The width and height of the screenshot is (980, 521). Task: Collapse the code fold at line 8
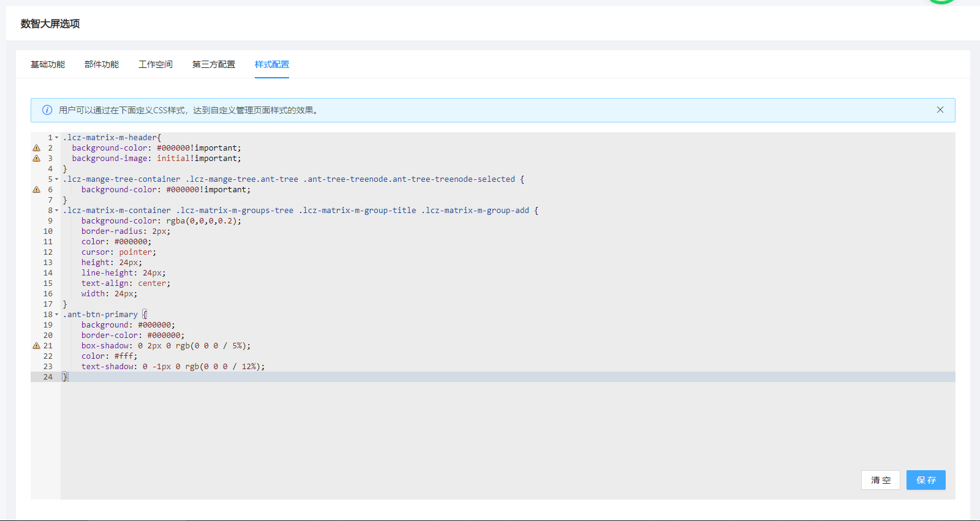(57, 211)
